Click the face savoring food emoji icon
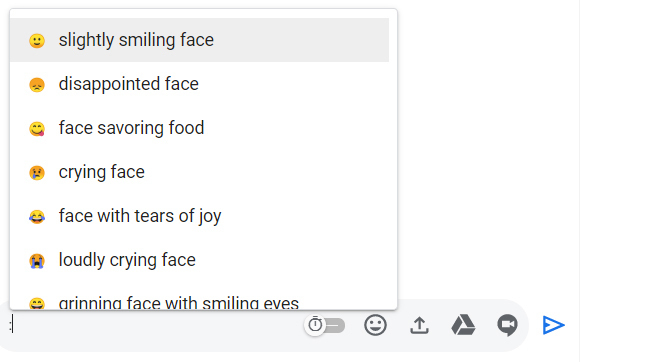650x362 pixels. click(37, 129)
